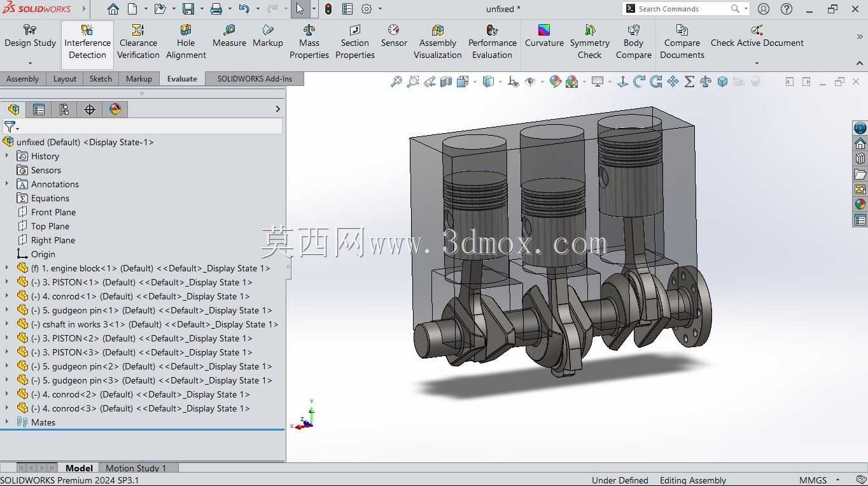Run Symmetry Check
Viewport: 868px width, 486px height.
tap(590, 41)
